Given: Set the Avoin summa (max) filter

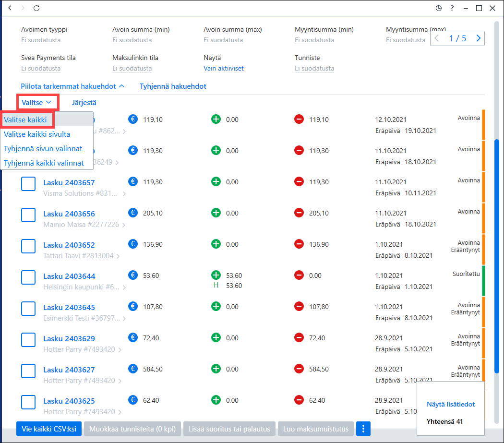Looking at the screenshot, I should (x=223, y=40).
